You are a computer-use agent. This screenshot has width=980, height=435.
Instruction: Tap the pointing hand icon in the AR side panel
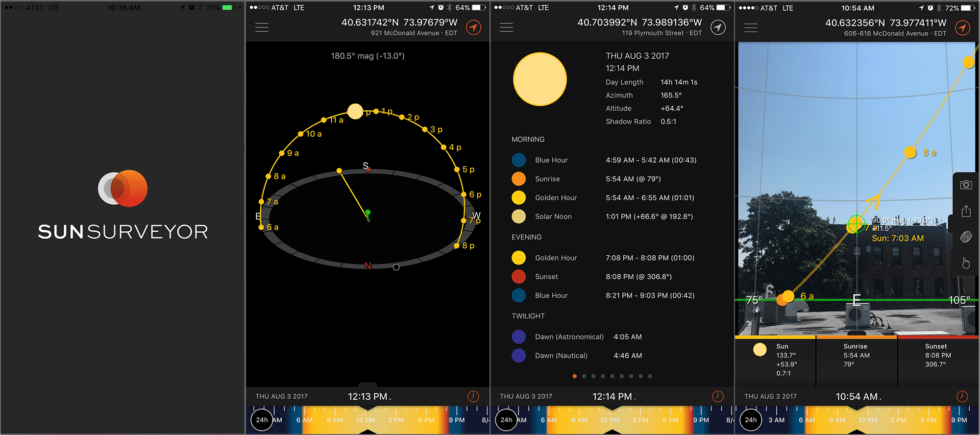(966, 263)
